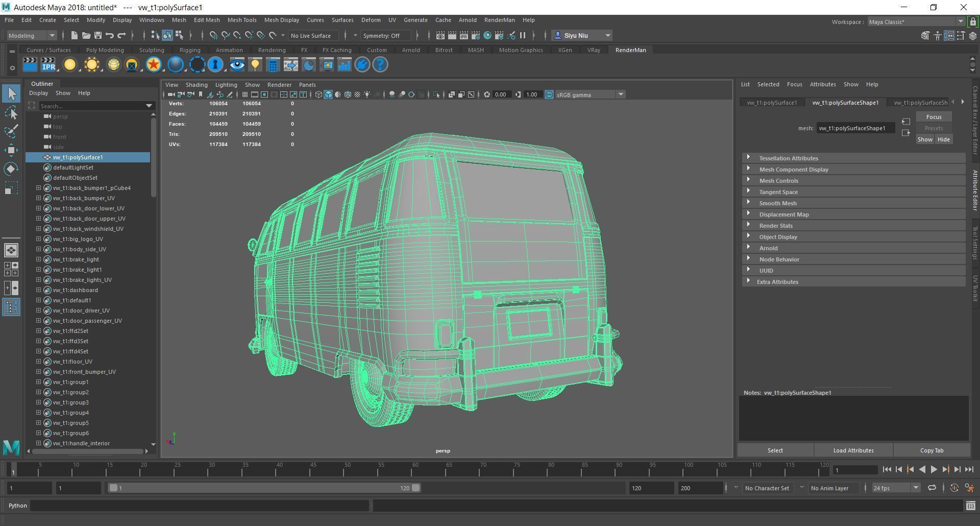Open the sRGB gamma view transform dropdown
Image resolution: width=980 pixels, height=526 pixels.
tap(590, 94)
